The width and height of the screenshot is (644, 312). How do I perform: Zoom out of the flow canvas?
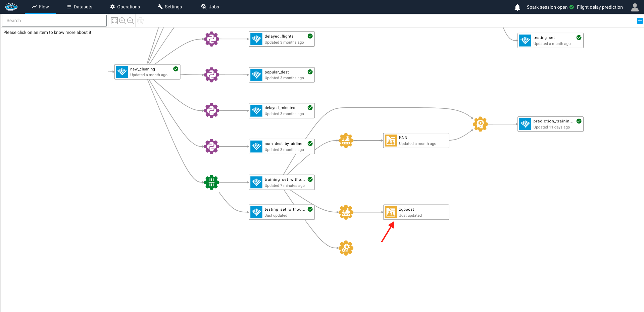coord(131,21)
